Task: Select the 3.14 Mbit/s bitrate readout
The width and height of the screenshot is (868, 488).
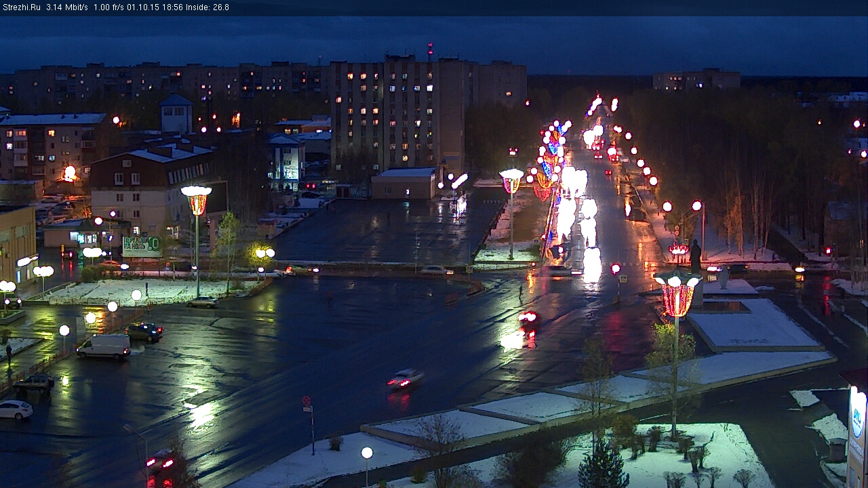Action: (68, 7)
